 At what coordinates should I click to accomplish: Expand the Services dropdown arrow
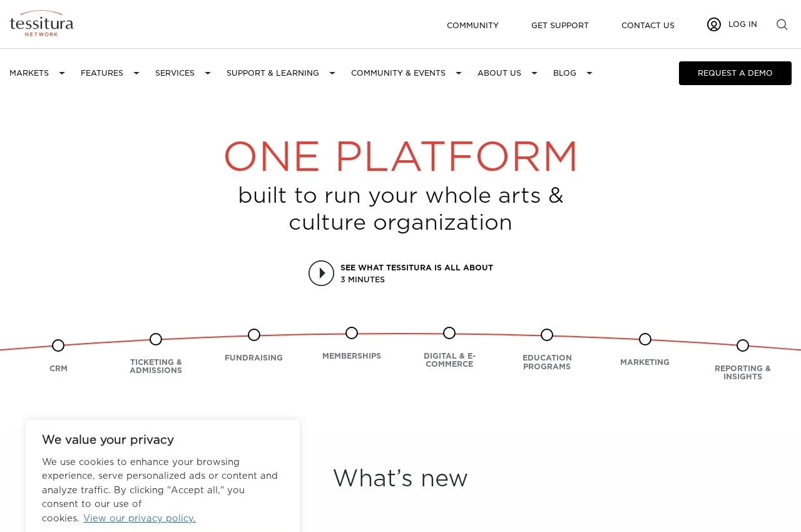coord(208,73)
